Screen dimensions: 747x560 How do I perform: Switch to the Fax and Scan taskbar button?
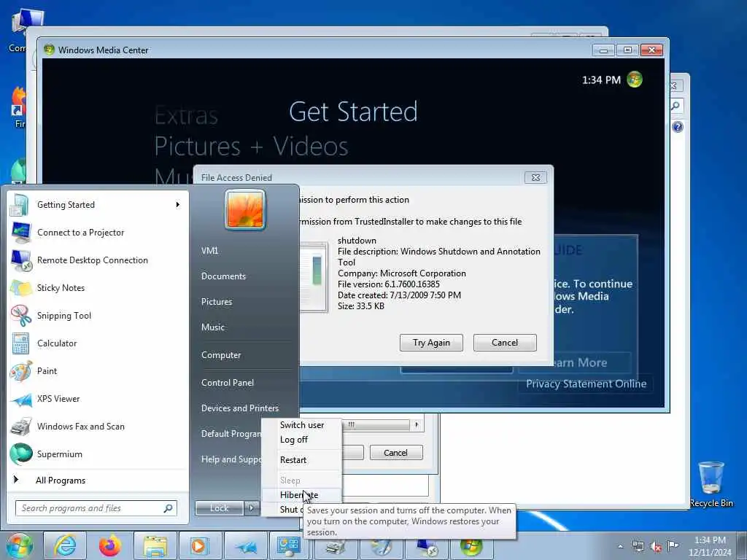pyautogui.click(x=336, y=547)
